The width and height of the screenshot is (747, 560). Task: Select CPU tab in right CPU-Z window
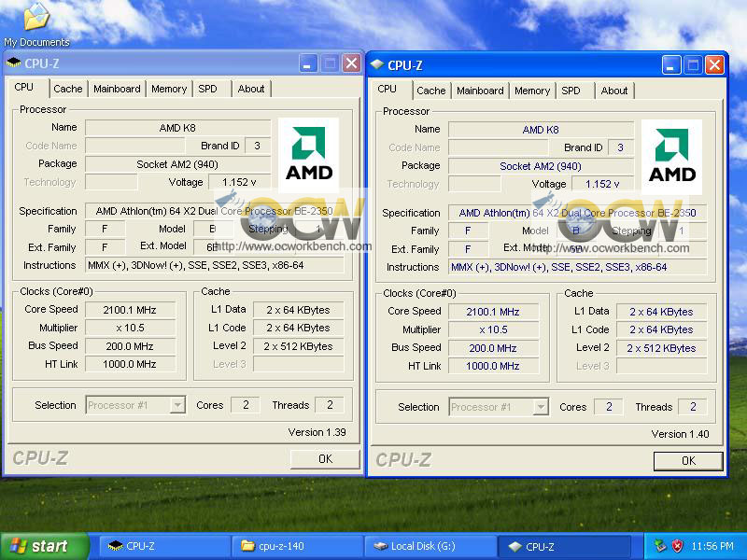pos(390,90)
